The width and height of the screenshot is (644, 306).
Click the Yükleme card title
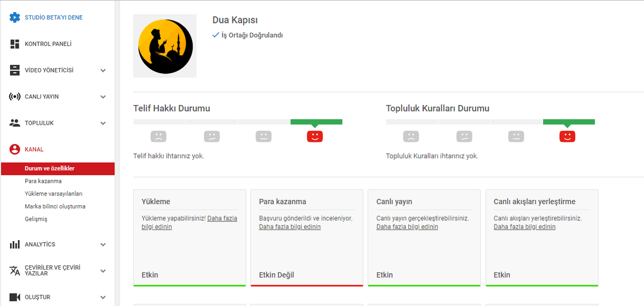coord(156,201)
